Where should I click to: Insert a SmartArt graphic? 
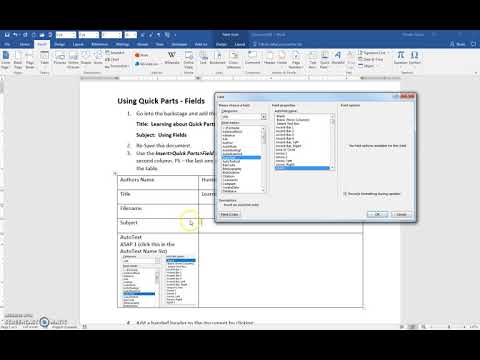115,53
